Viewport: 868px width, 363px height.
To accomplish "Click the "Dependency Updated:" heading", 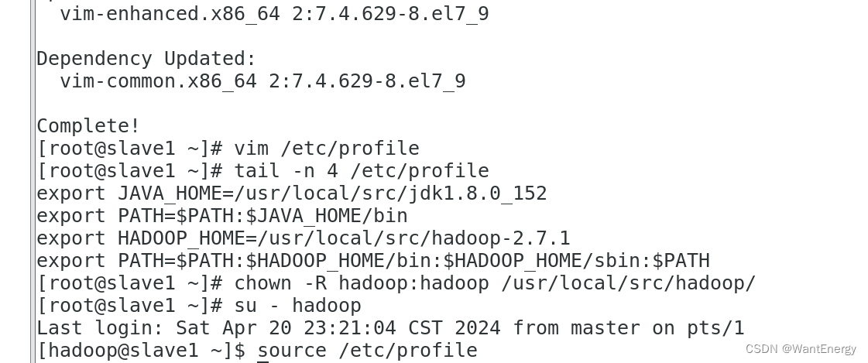I will 146,59.
